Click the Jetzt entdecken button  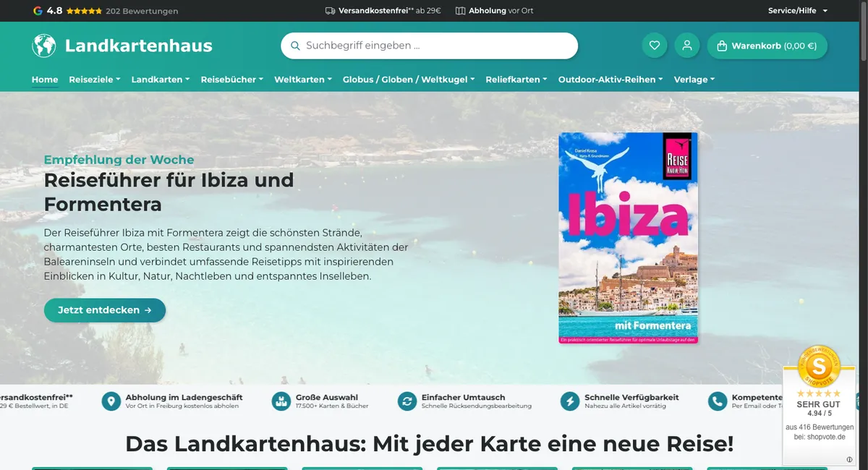pos(105,310)
